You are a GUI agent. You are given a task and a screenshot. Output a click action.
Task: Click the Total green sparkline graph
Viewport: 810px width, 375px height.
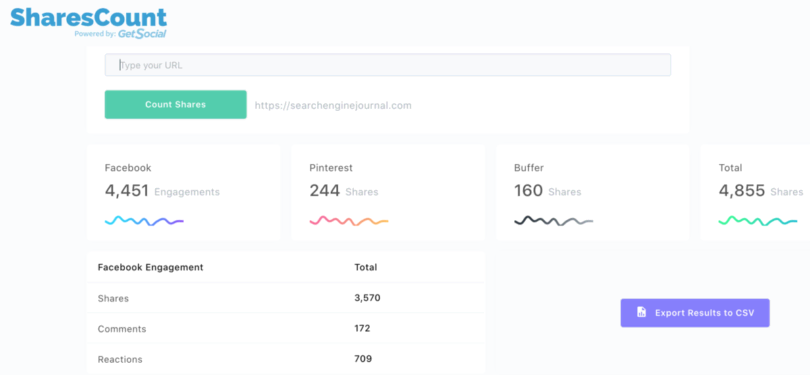pos(758,221)
